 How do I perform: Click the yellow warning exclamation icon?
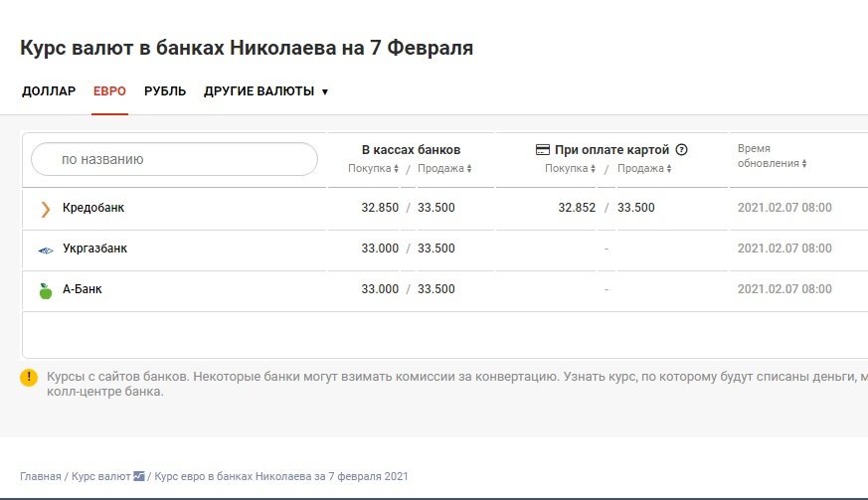pos(30,378)
